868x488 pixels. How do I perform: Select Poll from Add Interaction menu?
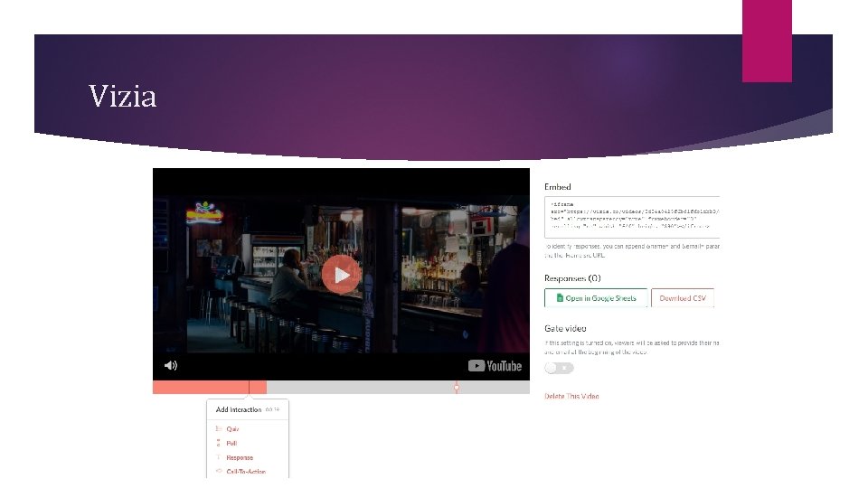[x=231, y=443]
